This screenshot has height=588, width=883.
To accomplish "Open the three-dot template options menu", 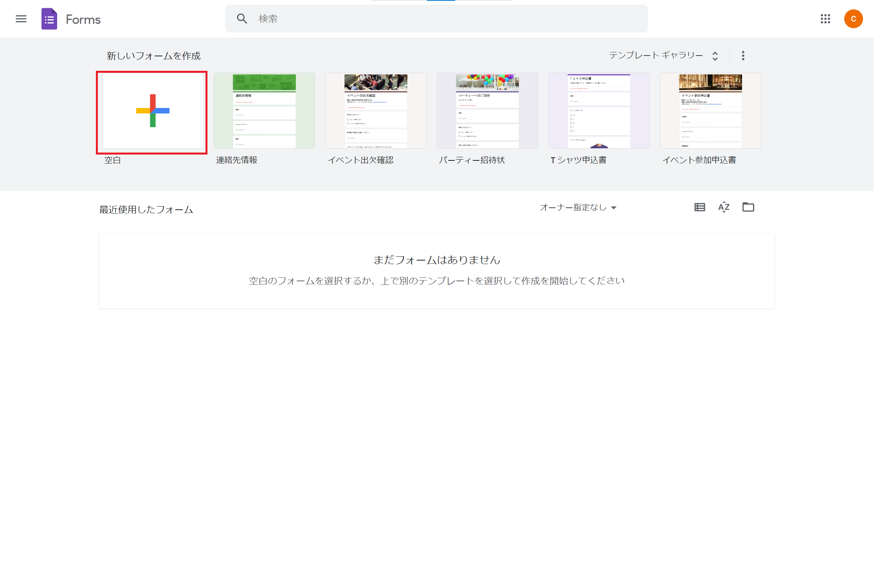I will (x=743, y=56).
